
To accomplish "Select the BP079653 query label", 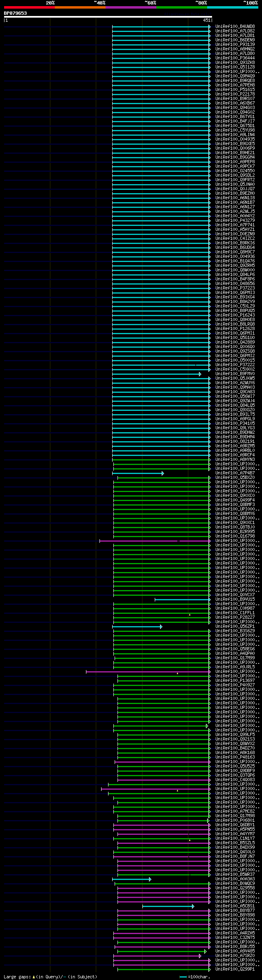I will click(16, 13).
